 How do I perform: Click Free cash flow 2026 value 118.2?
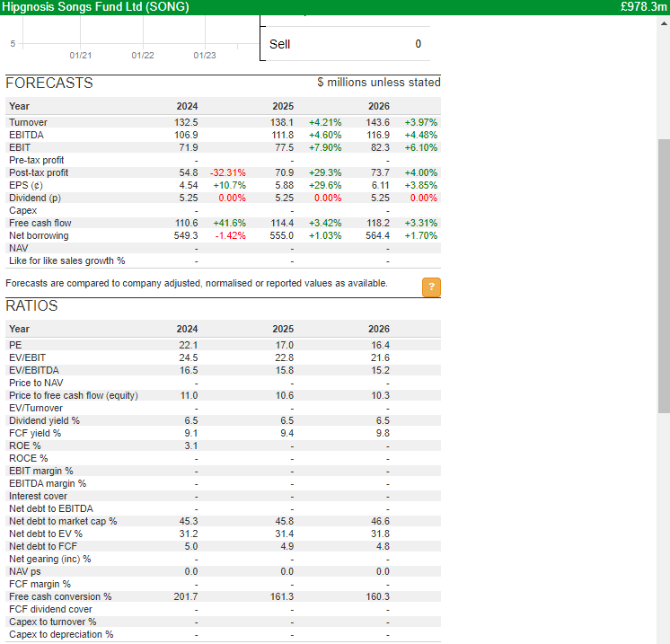click(x=378, y=223)
